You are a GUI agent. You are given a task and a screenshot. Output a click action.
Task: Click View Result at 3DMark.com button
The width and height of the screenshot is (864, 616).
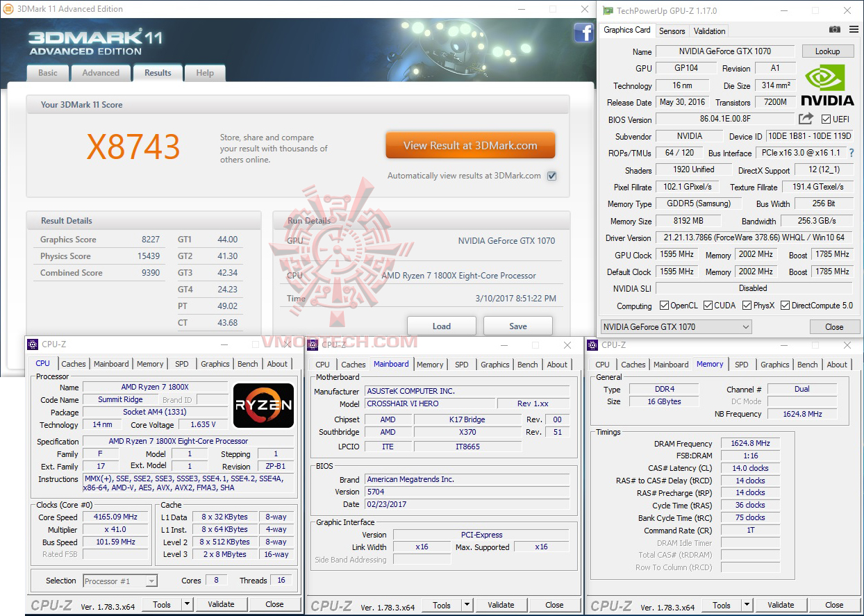point(470,145)
